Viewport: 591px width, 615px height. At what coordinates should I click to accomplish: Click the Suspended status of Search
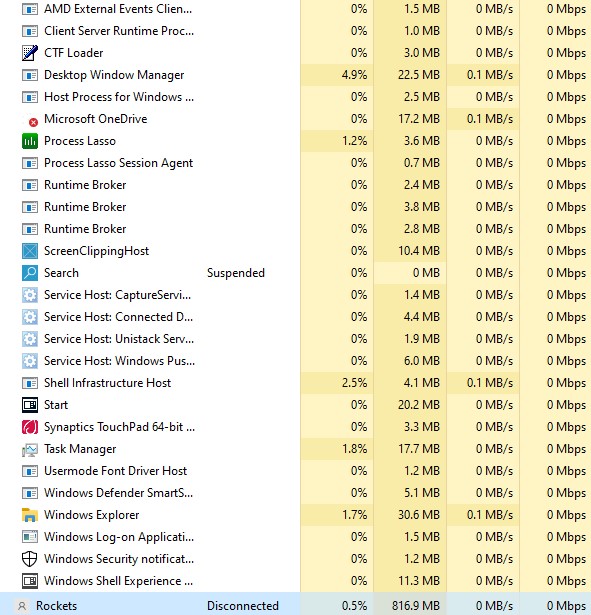[x=236, y=273]
